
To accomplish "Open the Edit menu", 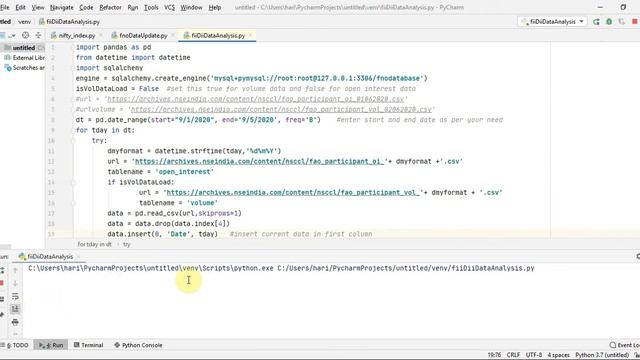I will click(20, 7).
